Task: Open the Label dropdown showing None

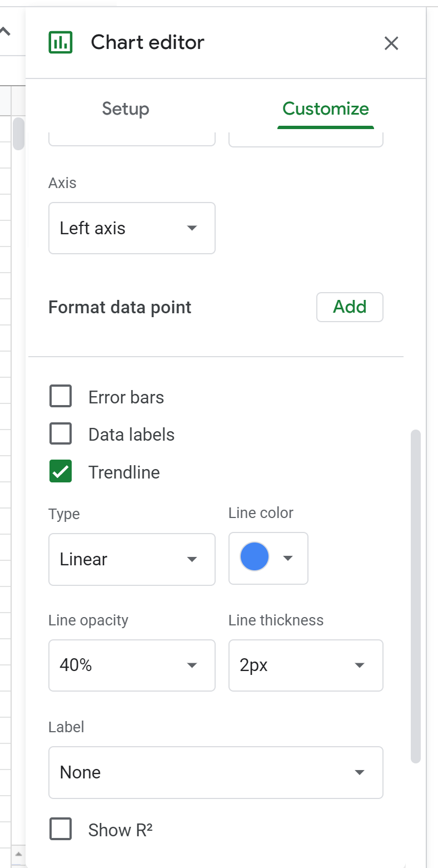Action: (x=216, y=772)
